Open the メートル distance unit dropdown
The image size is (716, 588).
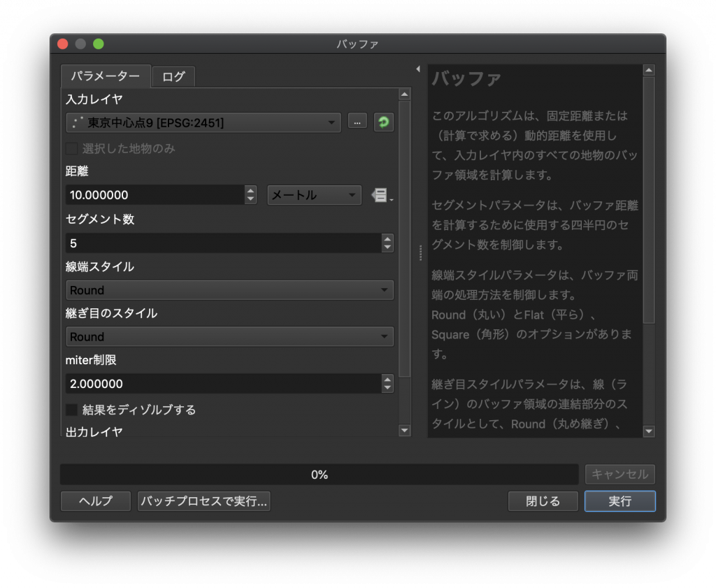[x=314, y=195]
